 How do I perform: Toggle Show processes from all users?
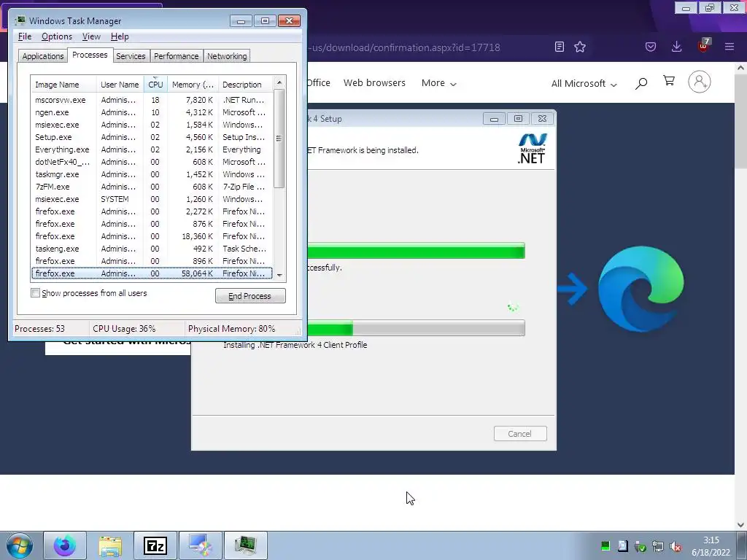(35, 293)
